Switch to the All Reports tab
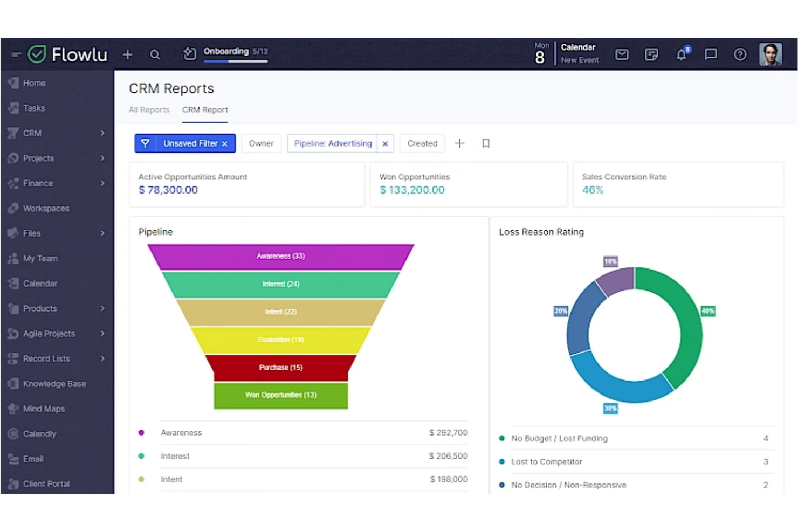798x532 pixels. point(149,110)
